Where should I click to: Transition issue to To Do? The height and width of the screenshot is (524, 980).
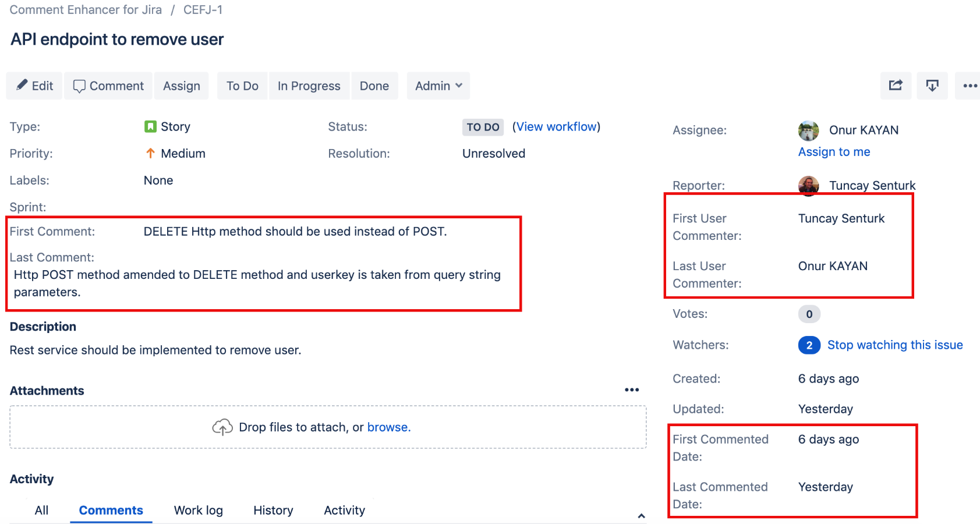pyautogui.click(x=242, y=86)
